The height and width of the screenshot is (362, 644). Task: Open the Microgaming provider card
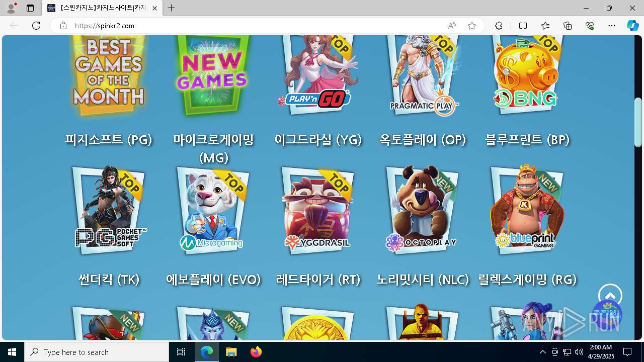point(213,210)
